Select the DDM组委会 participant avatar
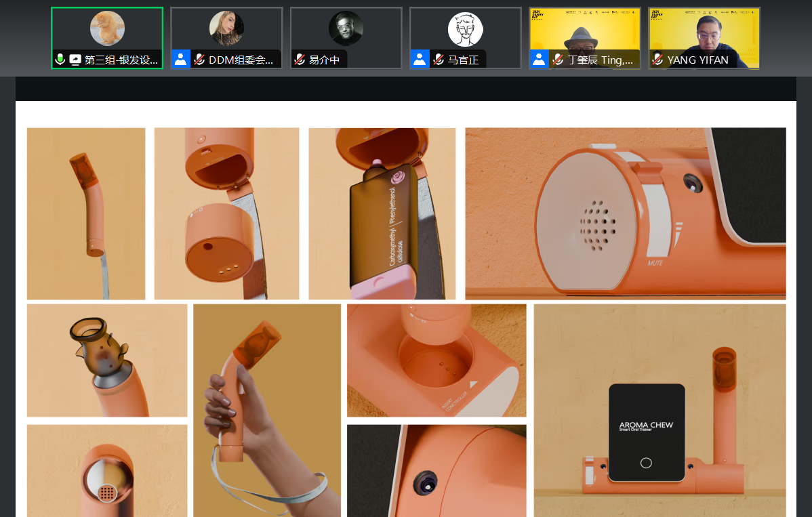Viewport: 812px width, 517px height. click(x=226, y=28)
